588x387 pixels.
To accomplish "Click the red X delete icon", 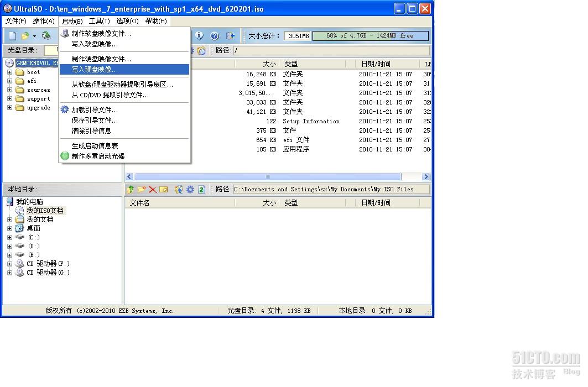I will tap(153, 190).
